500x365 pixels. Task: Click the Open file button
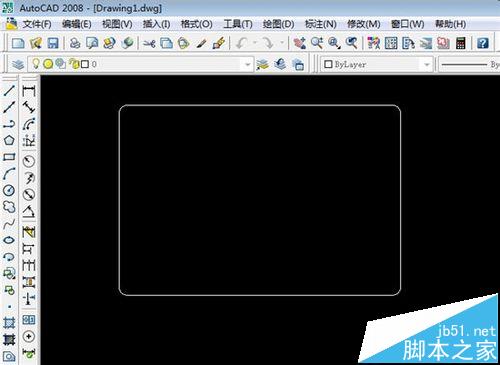pyautogui.click(x=35, y=43)
